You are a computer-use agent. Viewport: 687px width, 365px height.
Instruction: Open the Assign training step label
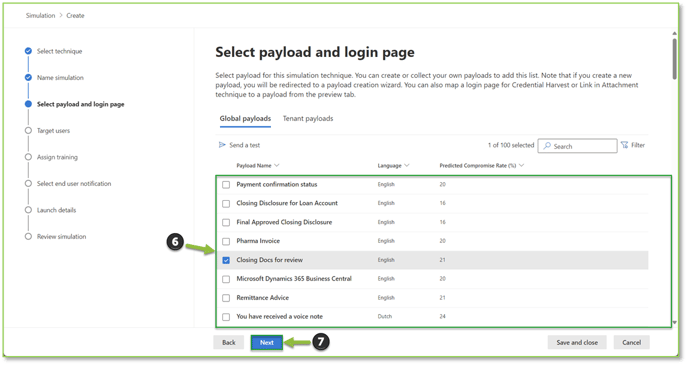(x=57, y=157)
